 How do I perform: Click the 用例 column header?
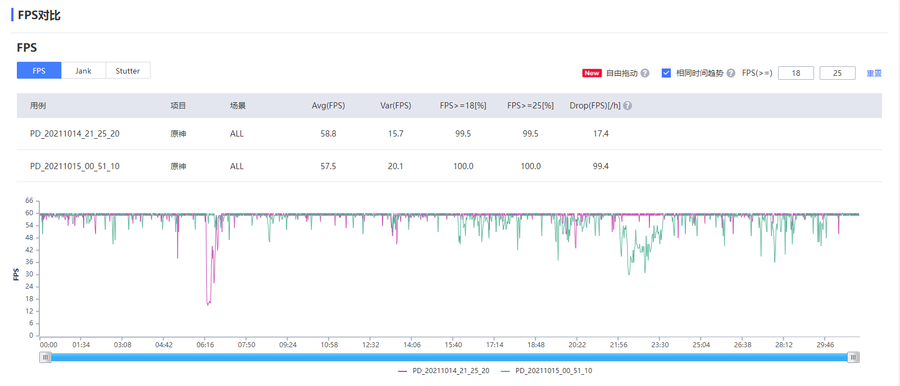[x=38, y=106]
